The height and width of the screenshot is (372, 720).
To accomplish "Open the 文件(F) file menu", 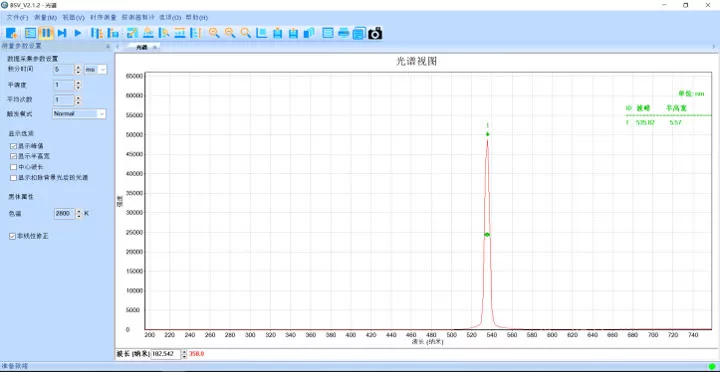I will (17, 17).
